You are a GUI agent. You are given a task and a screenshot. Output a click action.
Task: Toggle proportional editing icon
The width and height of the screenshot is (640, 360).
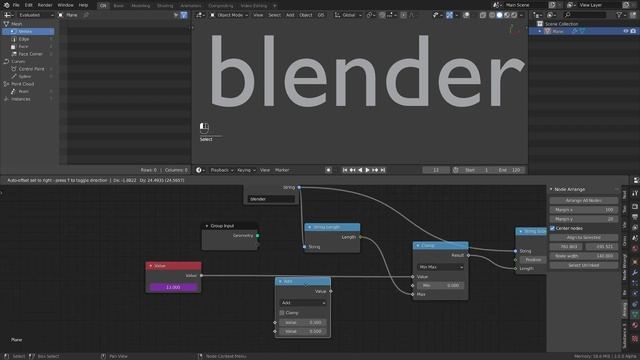point(403,15)
